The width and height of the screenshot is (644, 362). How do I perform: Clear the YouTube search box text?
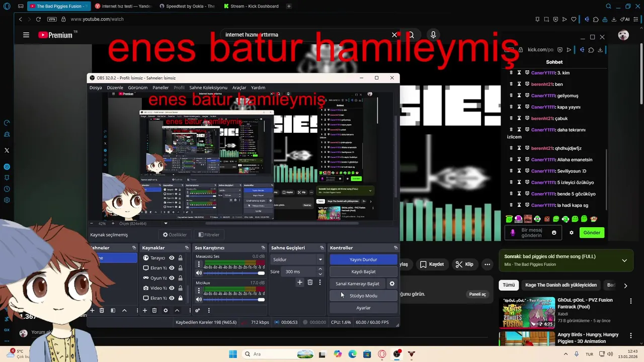[x=394, y=35]
